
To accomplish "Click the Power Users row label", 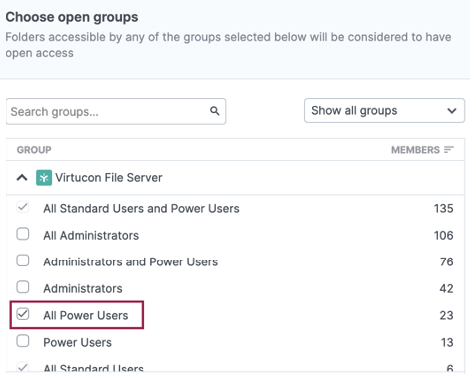I will (77, 342).
